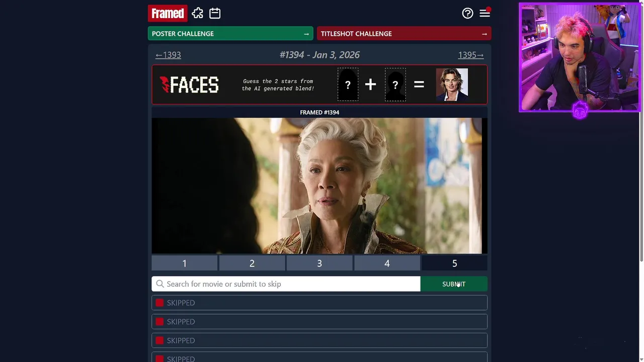Click the Faces logo in banner
Viewport: 644px width, 362px height.
pyautogui.click(x=189, y=85)
